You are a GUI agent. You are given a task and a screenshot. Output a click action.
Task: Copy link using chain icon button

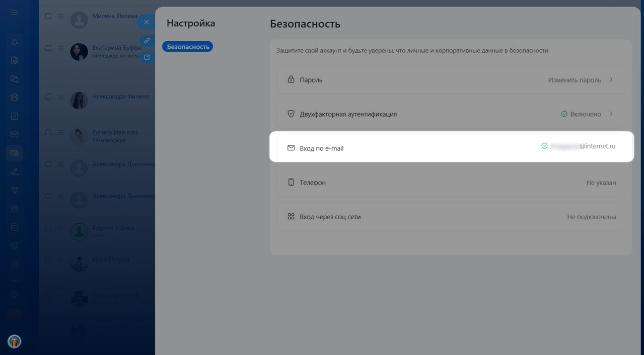pos(147,41)
